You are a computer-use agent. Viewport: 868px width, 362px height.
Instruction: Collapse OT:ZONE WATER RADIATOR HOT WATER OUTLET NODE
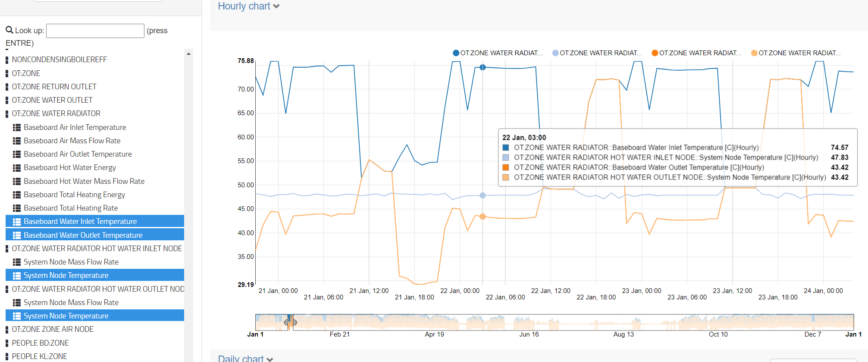pyautogui.click(x=7, y=289)
